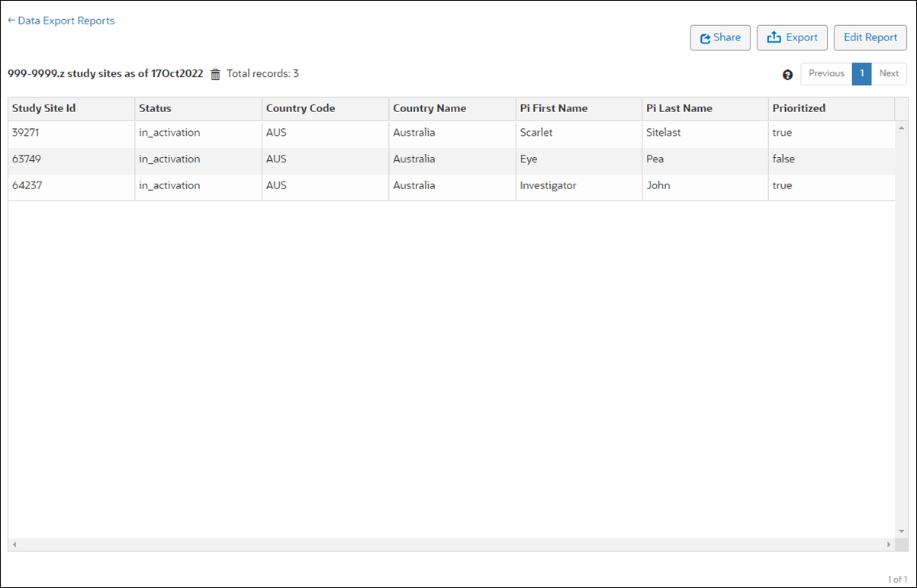Open the help question mark icon
917x588 pixels.
(x=787, y=74)
